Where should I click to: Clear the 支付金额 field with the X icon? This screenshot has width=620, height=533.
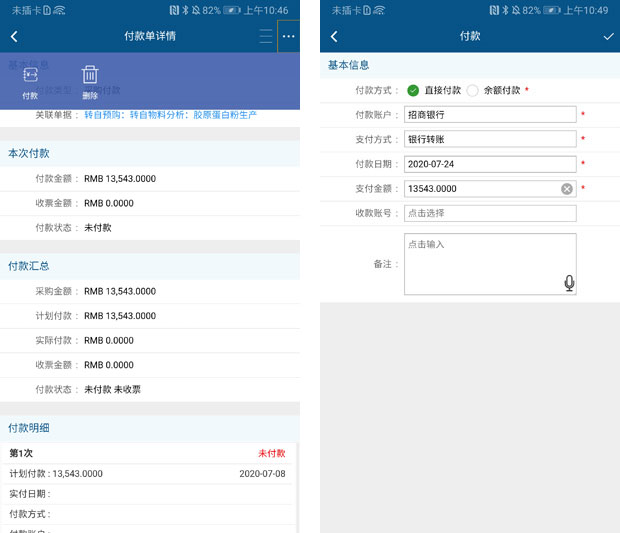tap(566, 188)
